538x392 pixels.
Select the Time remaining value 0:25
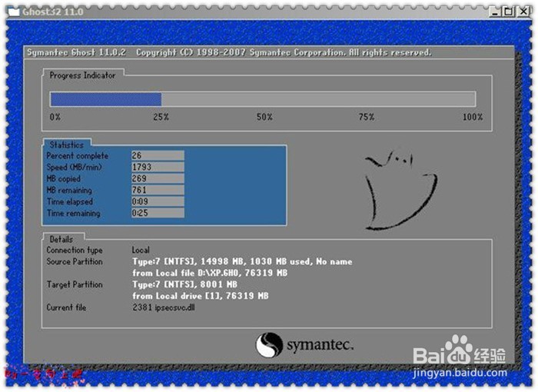pyautogui.click(x=158, y=213)
